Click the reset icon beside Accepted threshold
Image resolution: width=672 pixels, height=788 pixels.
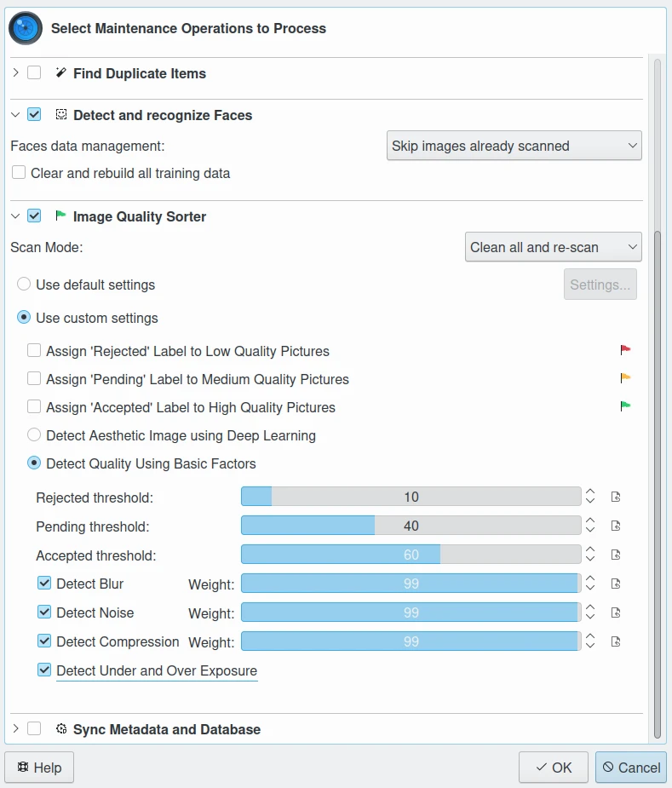pos(616,555)
